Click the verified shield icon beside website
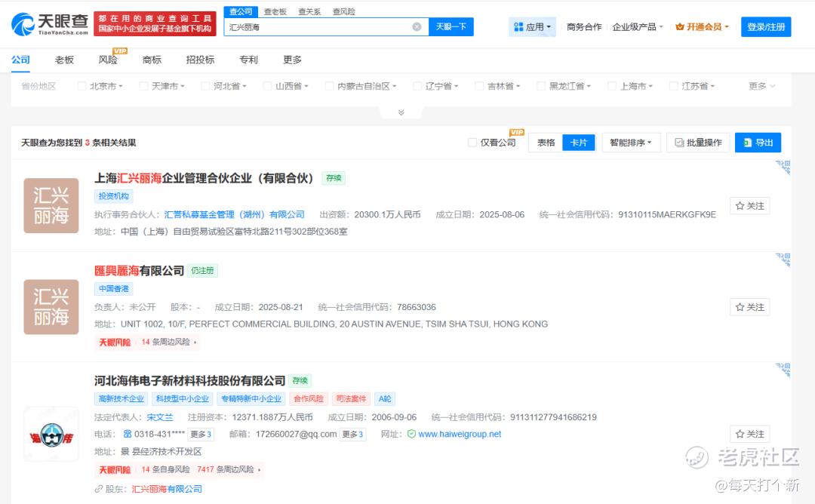Screen dimensions: 815x504 (411, 434)
